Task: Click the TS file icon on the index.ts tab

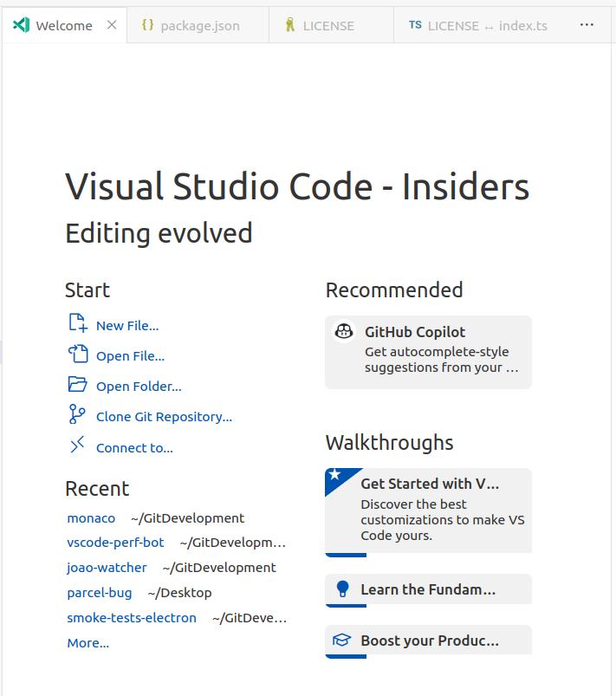Action: 414,25
